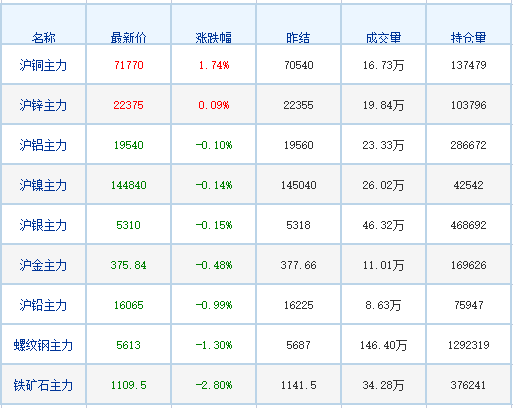This screenshot has width=513, height=408.
Task: Click the 涨跌幅 column header
Action: point(214,38)
